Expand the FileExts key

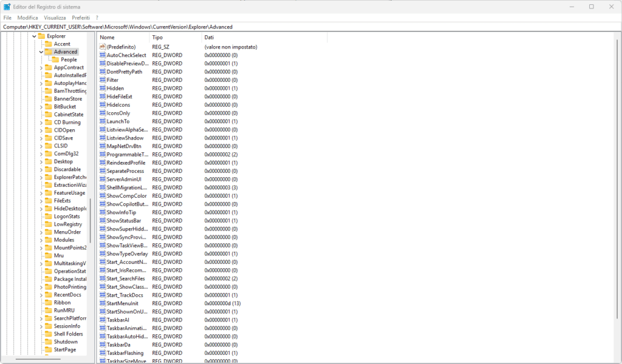click(41, 201)
